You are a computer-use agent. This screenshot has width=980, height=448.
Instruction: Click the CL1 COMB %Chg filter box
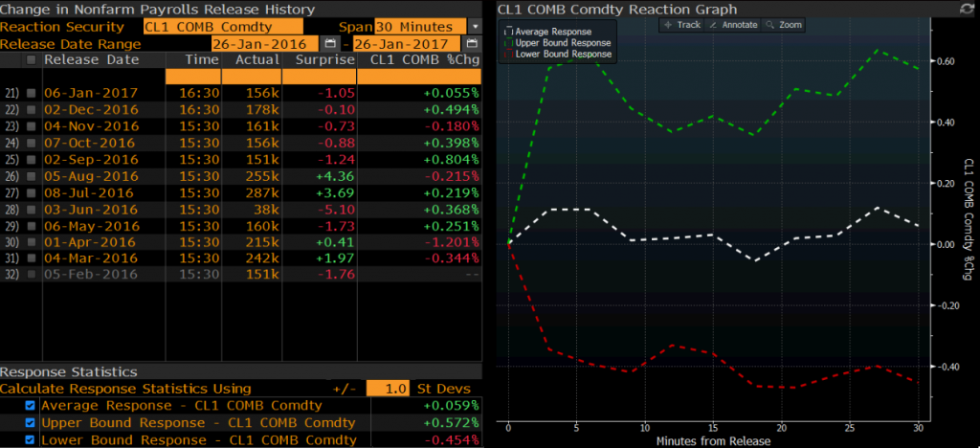pos(419,77)
